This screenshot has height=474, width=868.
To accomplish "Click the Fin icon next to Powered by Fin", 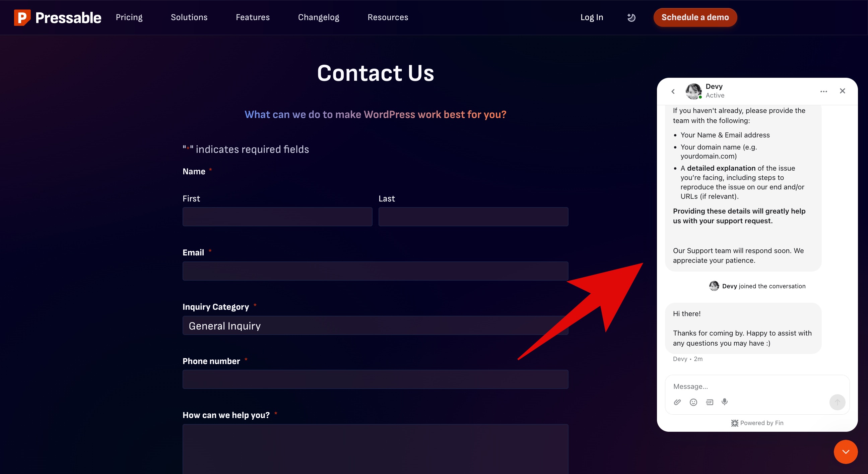I will click(x=735, y=423).
